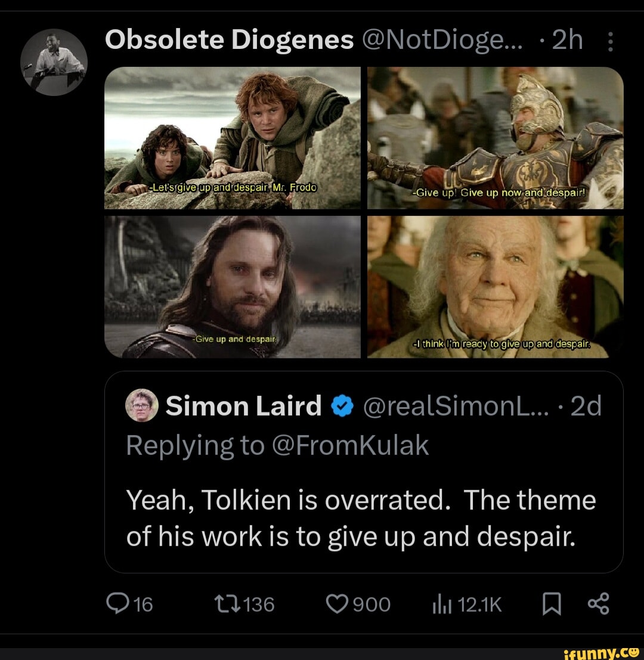
Task: Open the @FromKulak mention link
Action: click(350, 445)
